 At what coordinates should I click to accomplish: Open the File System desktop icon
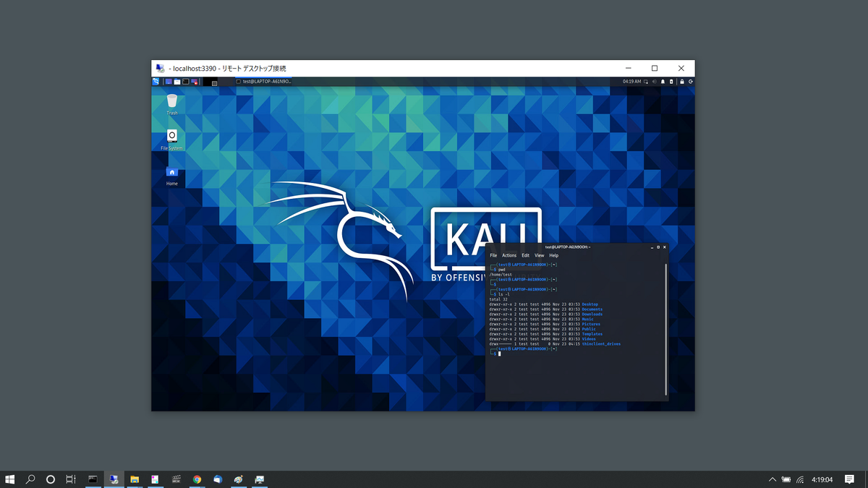pyautogui.click(x=171, y=140)
